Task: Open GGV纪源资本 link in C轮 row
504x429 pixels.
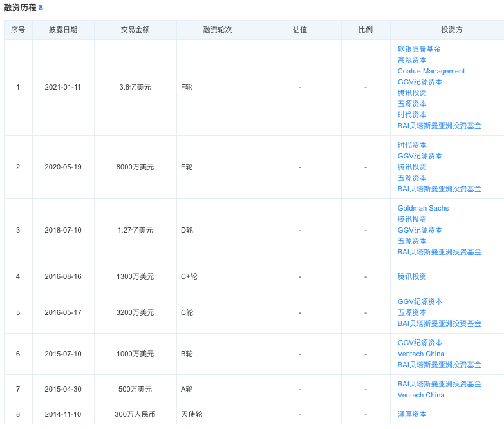Action: tap(420, 301)
